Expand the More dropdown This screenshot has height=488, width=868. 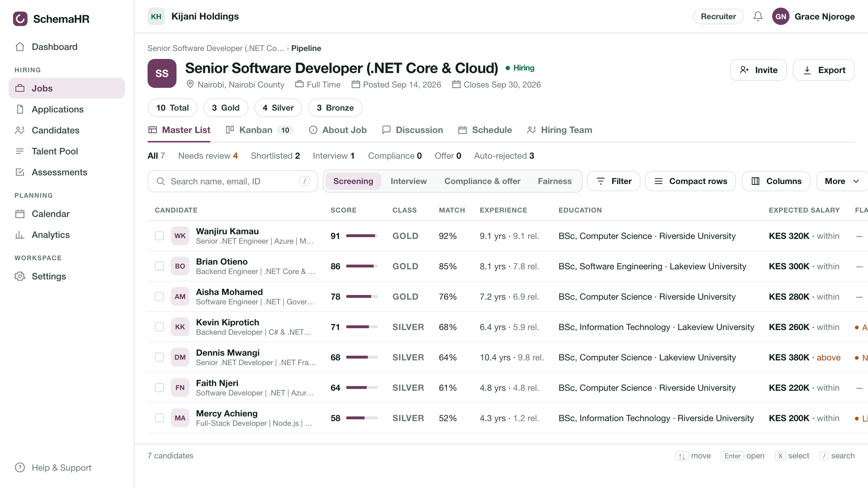coord(842,181)
